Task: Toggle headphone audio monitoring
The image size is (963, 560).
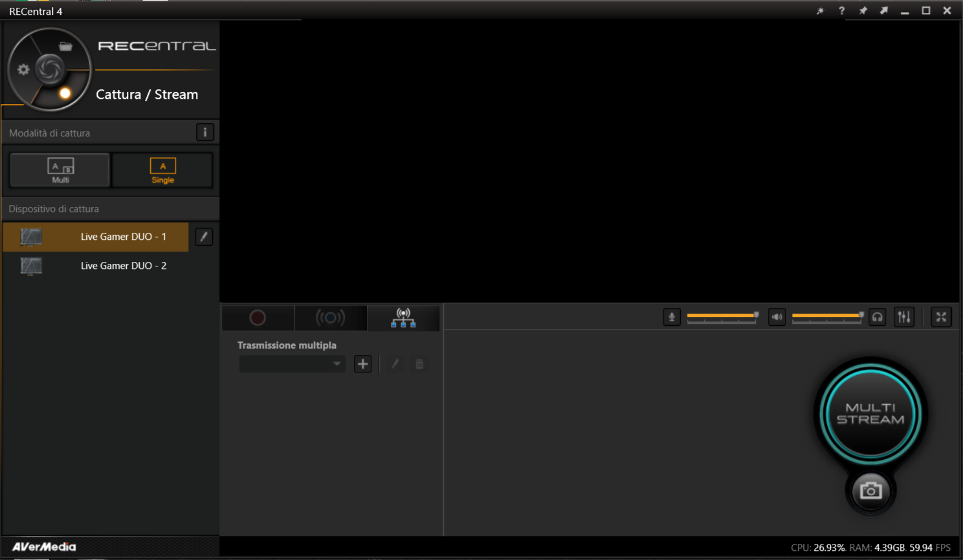Action: [x=877, y=317]
